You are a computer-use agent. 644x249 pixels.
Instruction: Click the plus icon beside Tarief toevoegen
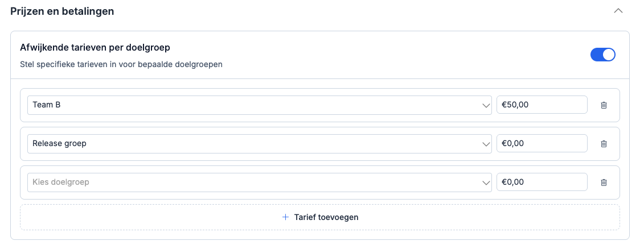[286, 217]
